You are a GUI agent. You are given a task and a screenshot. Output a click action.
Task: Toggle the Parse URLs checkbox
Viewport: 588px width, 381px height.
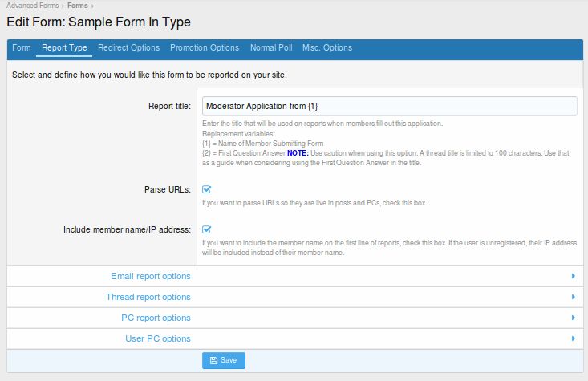coord(206,190)
